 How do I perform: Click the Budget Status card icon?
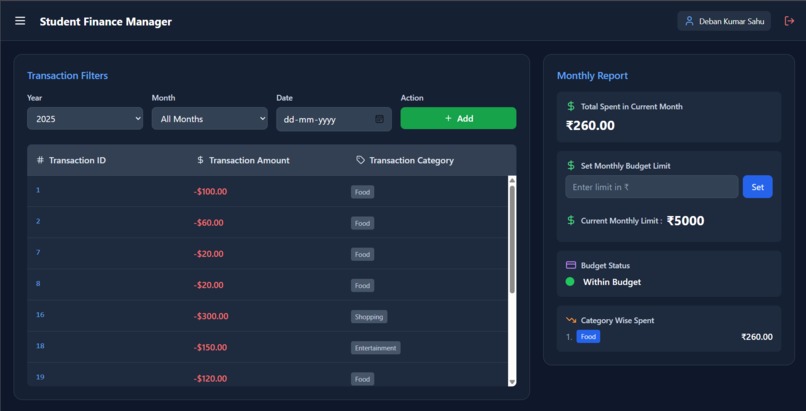click(571, 265)
